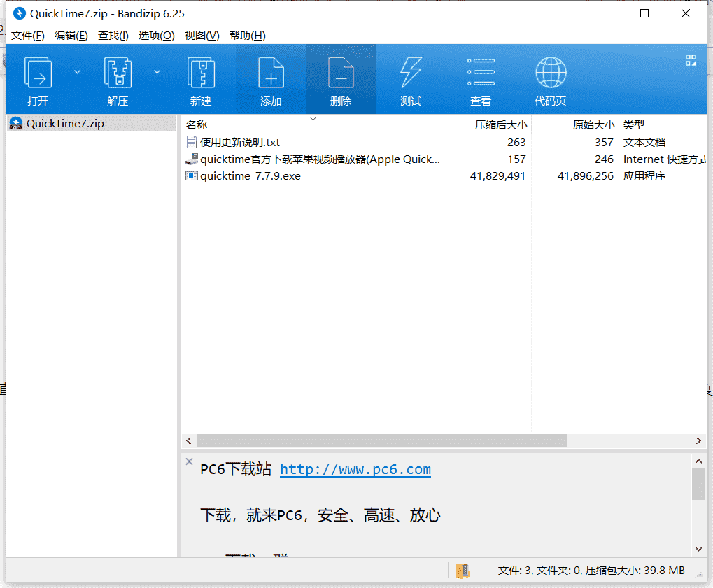713x588 pixels.
Task: Click the 删除 (Delete) toolbar icon
Action: point(341,73)
